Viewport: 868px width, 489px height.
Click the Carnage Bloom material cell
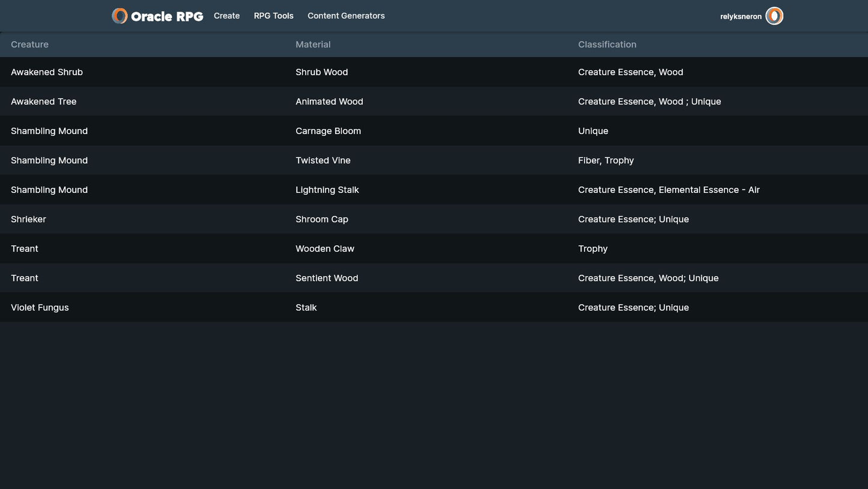[328, 131]
